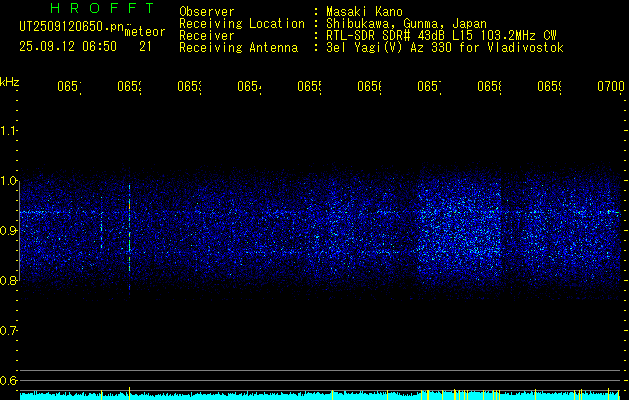Image resolution: width=629 pixels, height=400 pixels.
Task: Click the 0655 time axis marker
Action: click(x=309, y=86)
